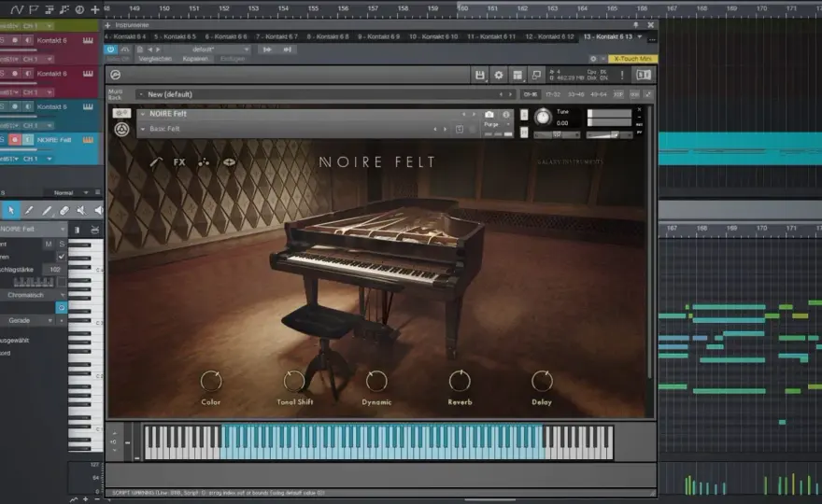Open the Gerade dropdown

pos(29,321)
